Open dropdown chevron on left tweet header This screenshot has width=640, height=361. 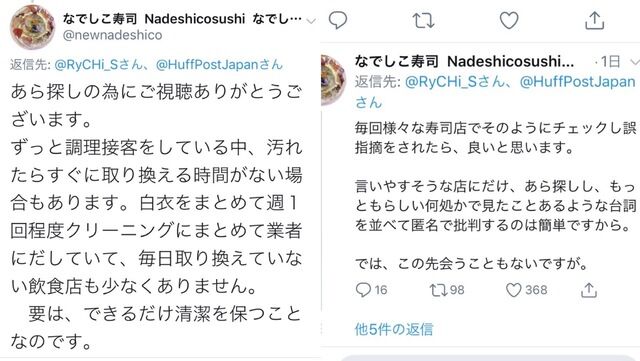click(311, 21)
